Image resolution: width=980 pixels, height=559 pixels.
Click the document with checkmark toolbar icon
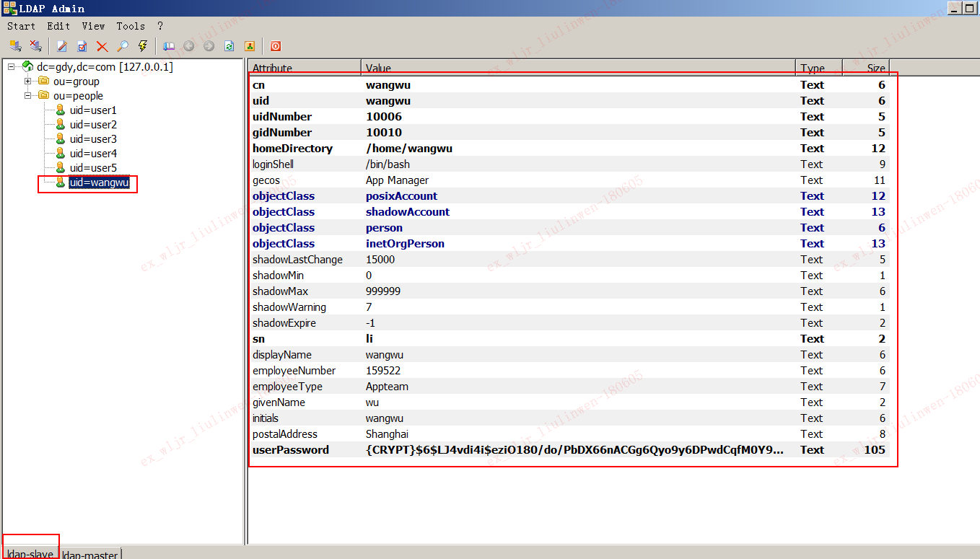coord(82,46)
